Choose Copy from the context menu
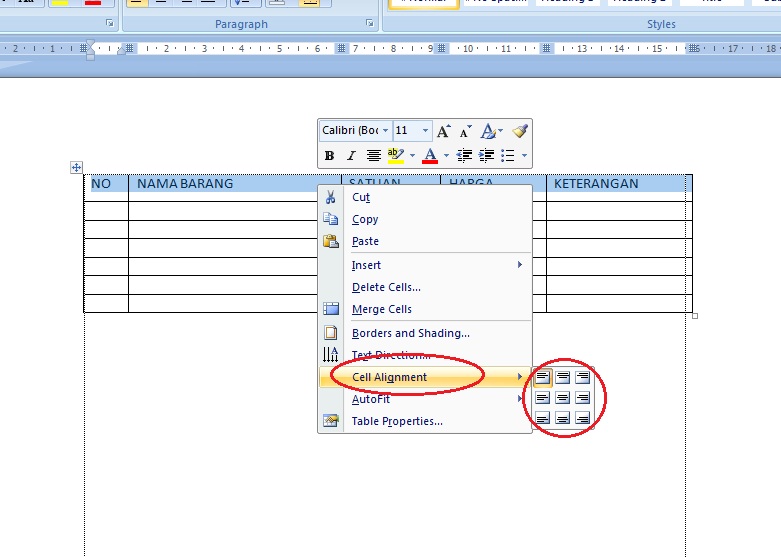The image size is (781, 557). pyautogui.click(x=426, y=219)
